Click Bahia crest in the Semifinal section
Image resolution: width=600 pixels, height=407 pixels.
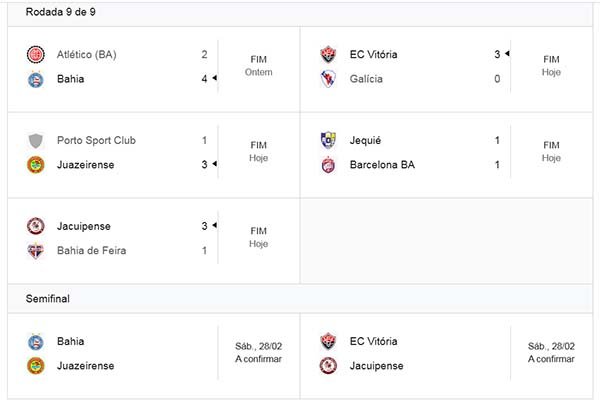tap(36, 341)
